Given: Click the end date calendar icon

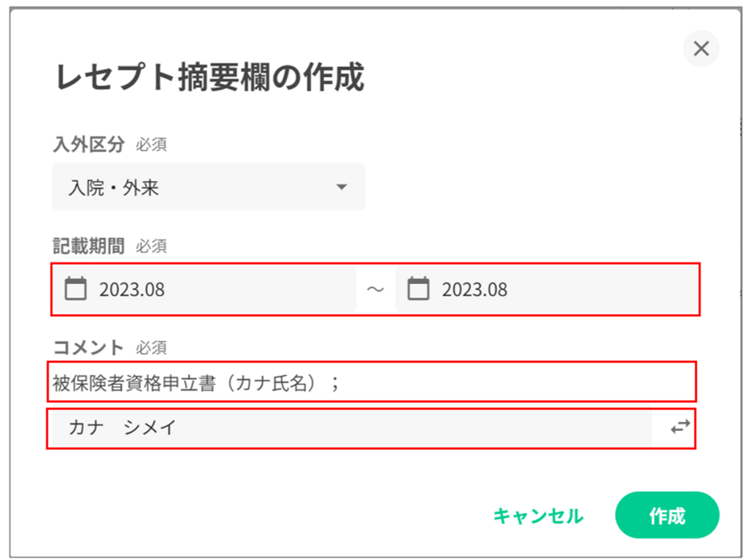Looking at the screenshot, I should click(418, 289).
